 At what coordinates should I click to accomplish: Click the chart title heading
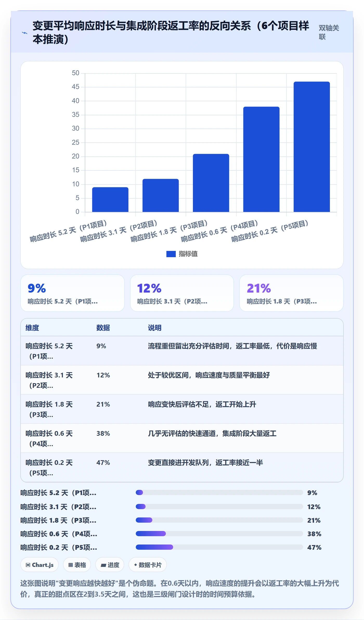coord(171,32)
